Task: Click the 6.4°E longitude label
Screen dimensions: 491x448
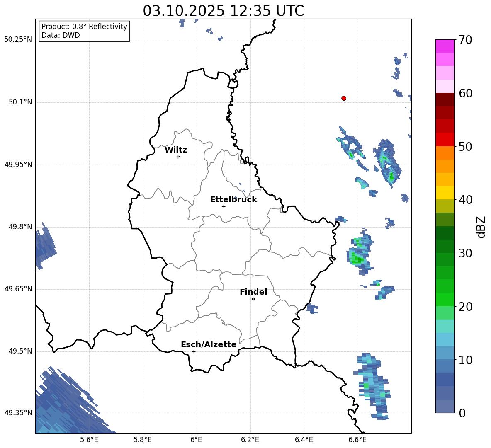Action: tap(304, 440)
